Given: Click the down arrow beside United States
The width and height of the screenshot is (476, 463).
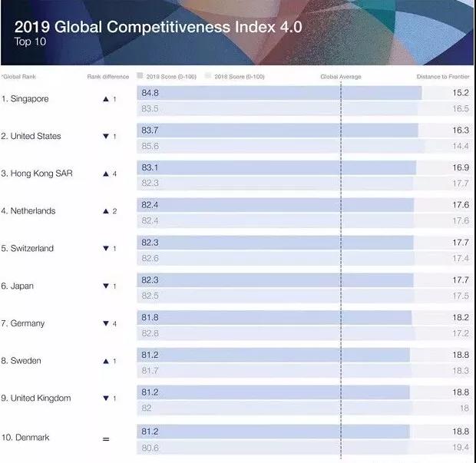Looking at the screenshot, I should pyautogui.click(x=105, y=137).
